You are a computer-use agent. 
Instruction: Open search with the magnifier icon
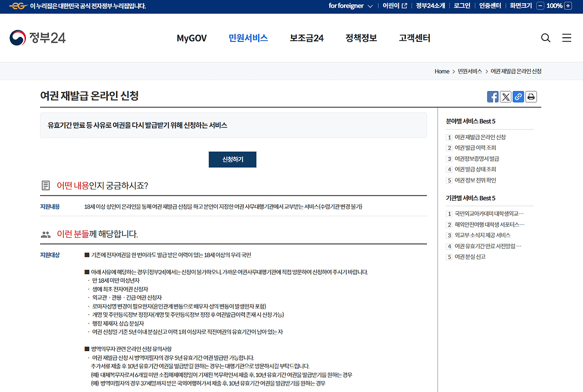[545, 38]
